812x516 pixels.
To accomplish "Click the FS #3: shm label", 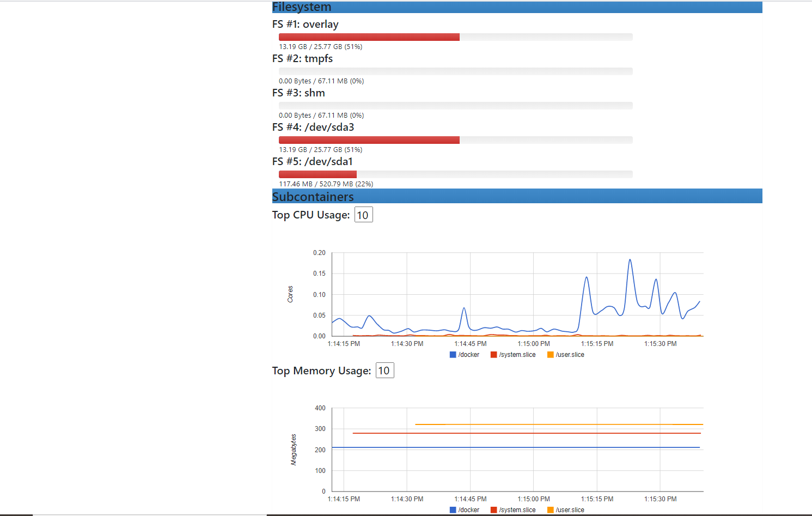I will click(298, 93).
